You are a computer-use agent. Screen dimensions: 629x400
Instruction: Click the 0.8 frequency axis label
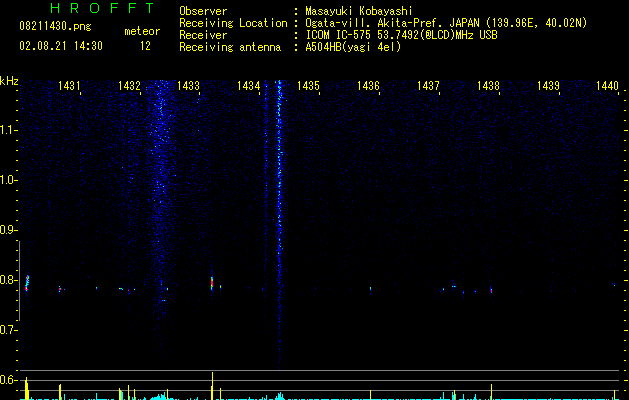[x=8, y=280]
